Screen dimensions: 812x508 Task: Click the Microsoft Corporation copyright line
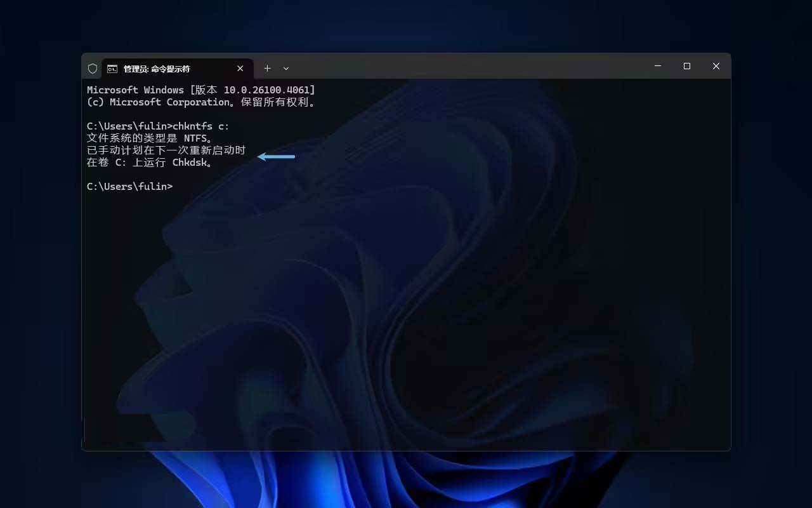200,102
